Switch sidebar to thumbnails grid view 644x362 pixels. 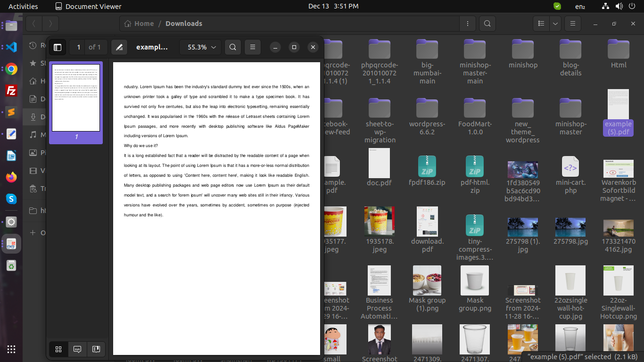pyautogui.click(x=58, y=349)
